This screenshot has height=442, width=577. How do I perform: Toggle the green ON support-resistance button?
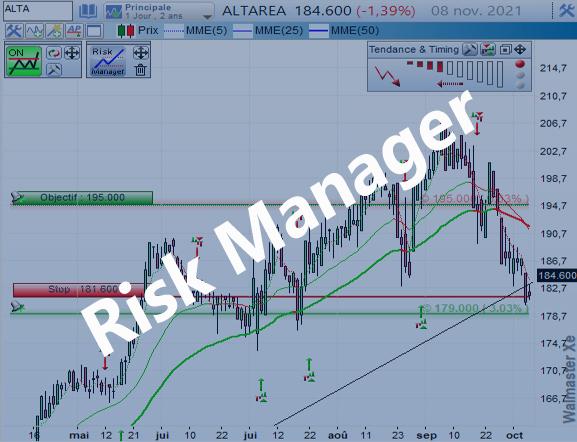click(x=24, y=61)
